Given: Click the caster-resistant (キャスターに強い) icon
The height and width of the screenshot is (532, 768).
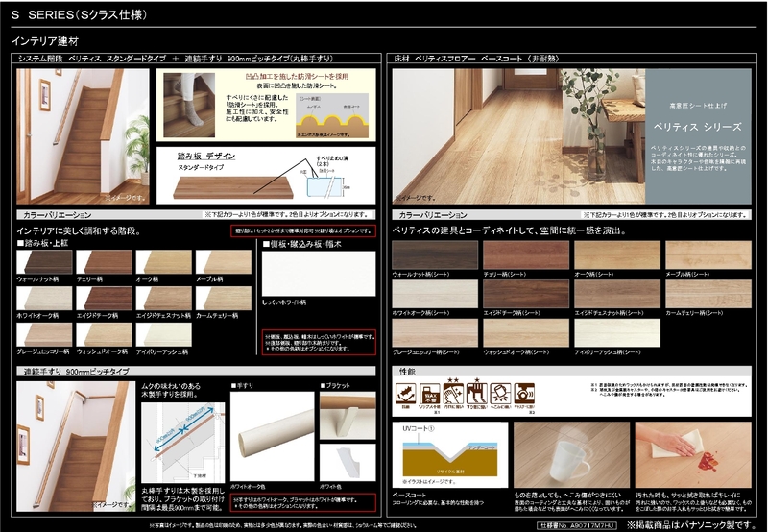Looking at the screenshot, I should coord(525,395).
